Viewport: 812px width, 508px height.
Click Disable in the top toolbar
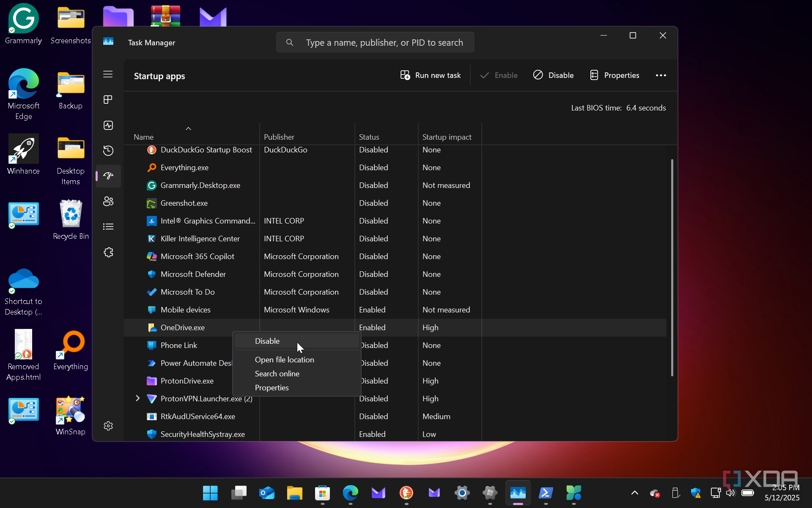[553, 75]
